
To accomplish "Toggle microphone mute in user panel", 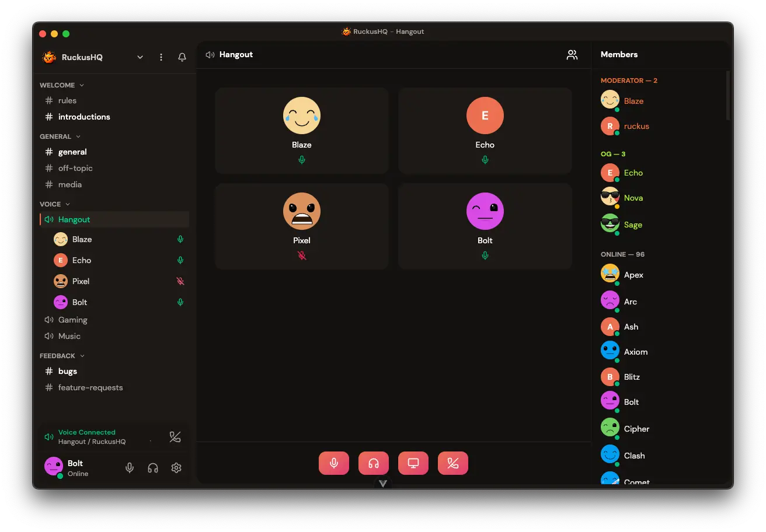I will 130,468.
